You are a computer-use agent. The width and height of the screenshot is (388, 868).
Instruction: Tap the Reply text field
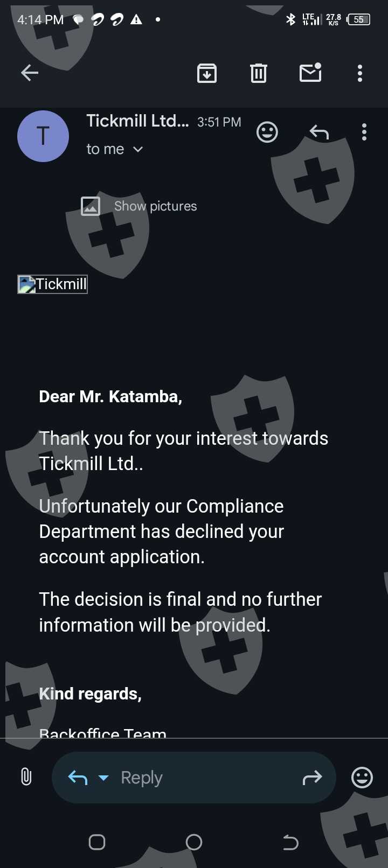pos(205,778)
